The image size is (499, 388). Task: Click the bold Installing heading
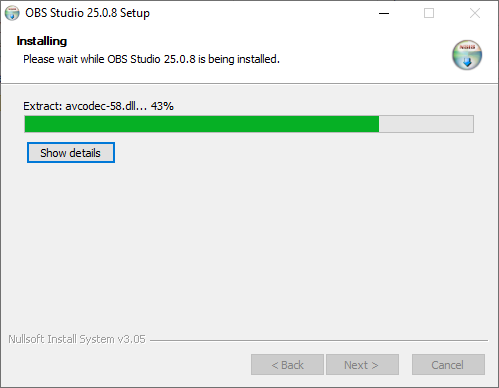(x=42, y=41)
